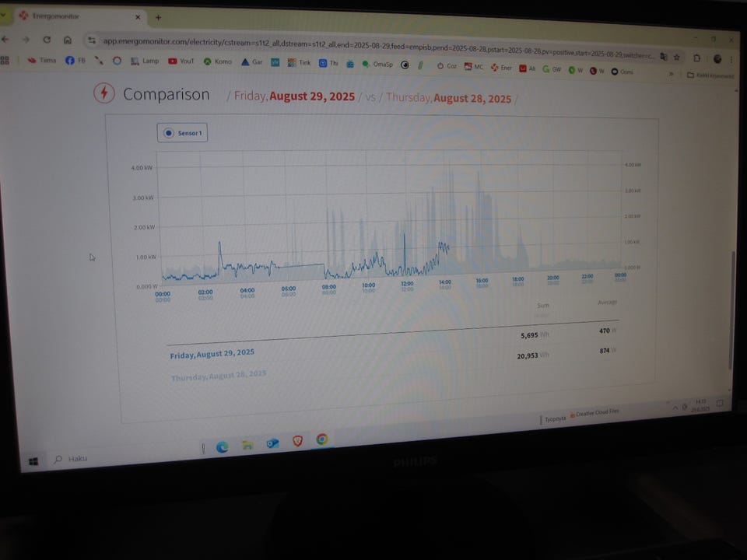Open the Chrome three-dot menu
Viewport: 747px width, 560px height.
(x=731, y=60)
